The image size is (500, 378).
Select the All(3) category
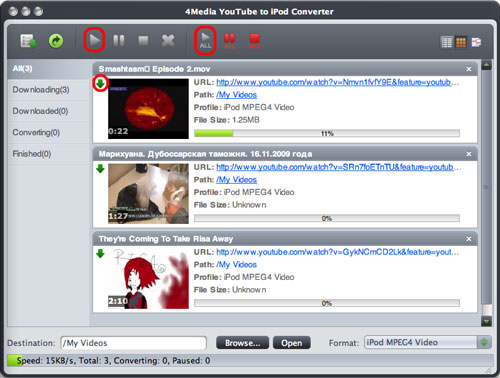pyautogui.click(x=49, y=69)
